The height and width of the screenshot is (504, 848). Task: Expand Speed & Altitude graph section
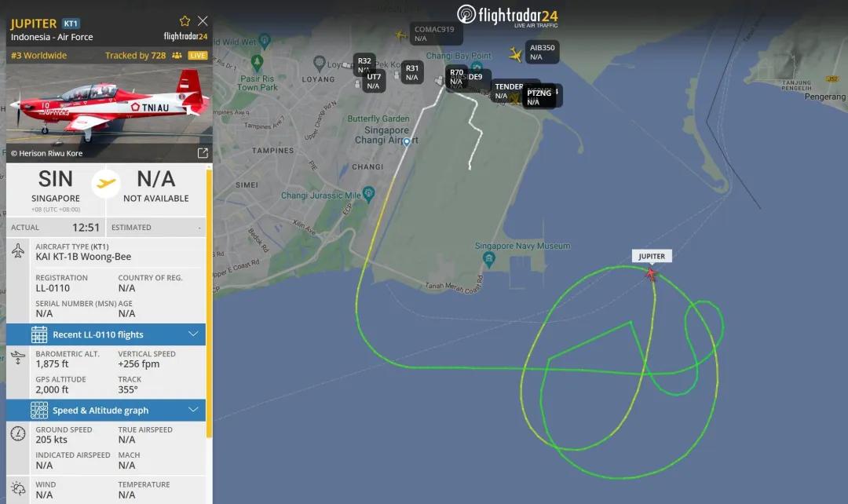pyautogui.click(x=106, y=411)
